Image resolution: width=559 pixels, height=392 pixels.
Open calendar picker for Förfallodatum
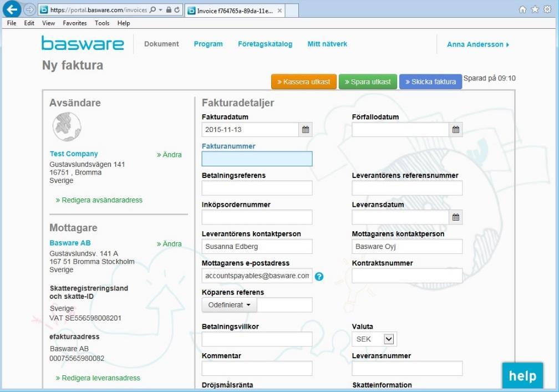click(x=456, y=130)
